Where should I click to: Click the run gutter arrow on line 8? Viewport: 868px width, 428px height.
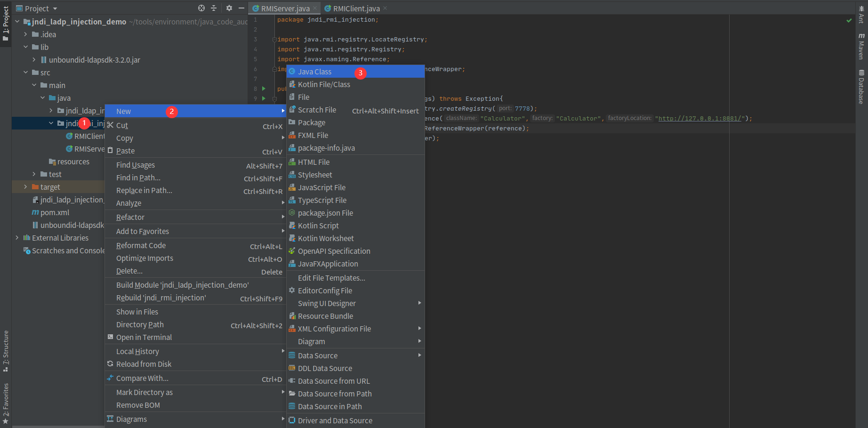(264, 89)
